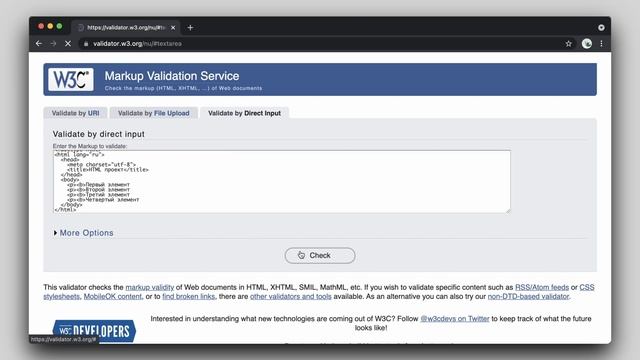Screen dimensions: 640x360
Task: Open the Chrome three-dot menu
Action: pos(601,44)
